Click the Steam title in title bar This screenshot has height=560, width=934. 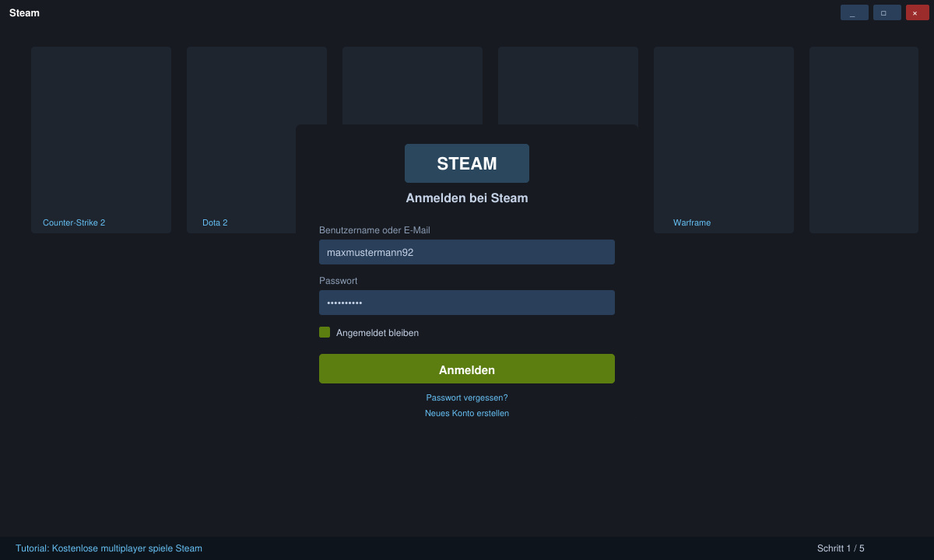click(24, 12)
